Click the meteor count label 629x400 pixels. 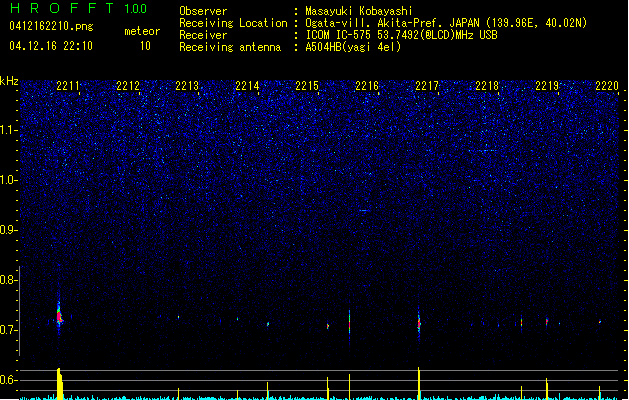pos(142,31)
